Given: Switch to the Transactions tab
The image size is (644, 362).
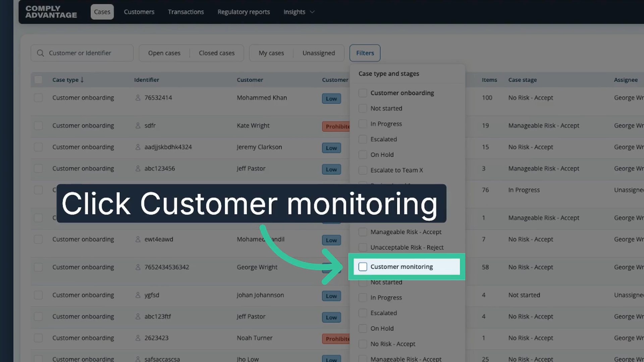Looking at the screenshot, I should (186, 12).
